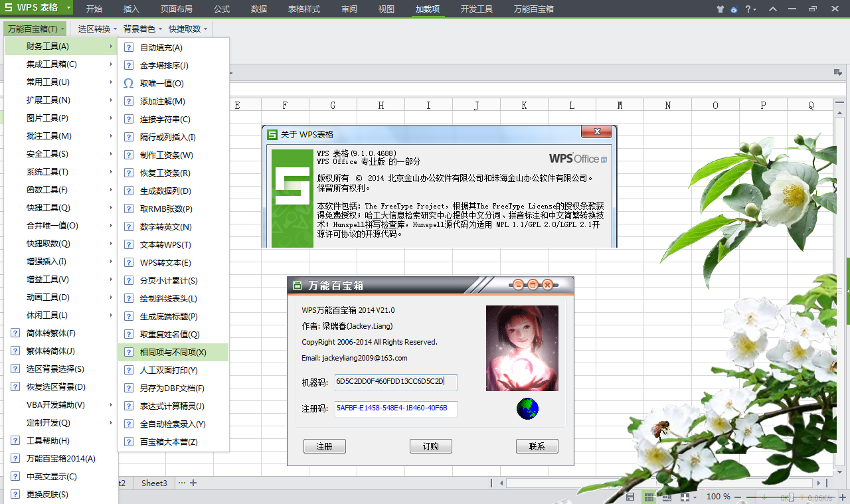
Task: Open the WPS 表格 application menu dropdown
Action: pyautogui.click(x=37, y=9)
